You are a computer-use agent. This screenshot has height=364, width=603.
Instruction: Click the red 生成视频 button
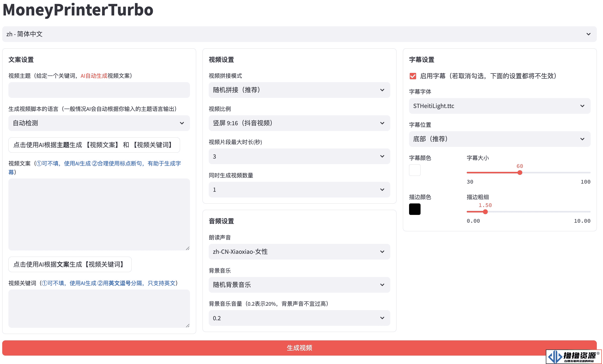tap(299, 348)
